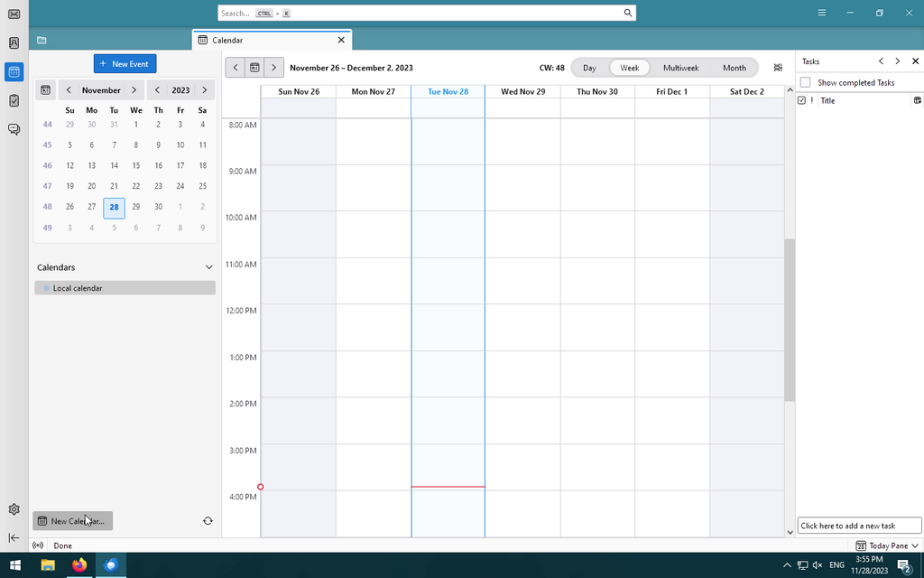Open the task column picker
This screenshot has height=578, width=924.
pos(917,100)
